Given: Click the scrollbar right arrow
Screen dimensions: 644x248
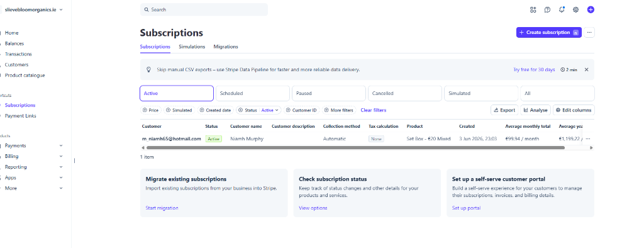Looking at the screenshot, I should 591,148.
